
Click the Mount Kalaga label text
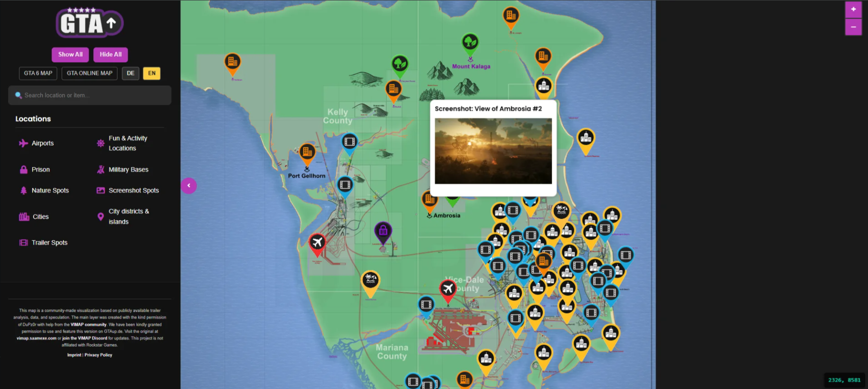(x=471, y=66)
